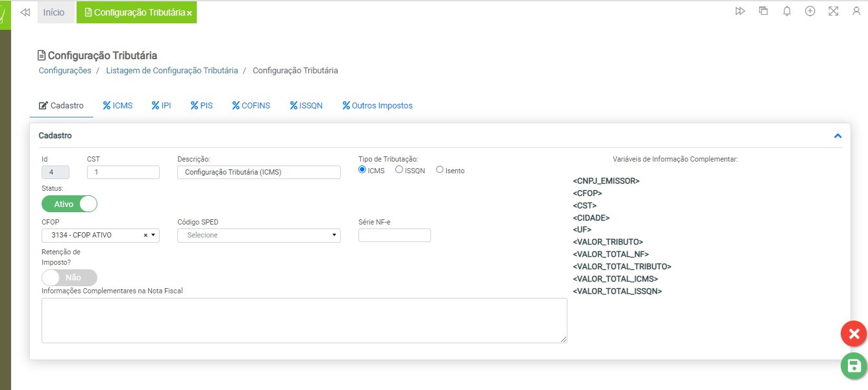Image resolution: width=868 pixels, height=390 pixels.
Task: Collapse the Cadastro panel chevron
Action: coord(837,136)
